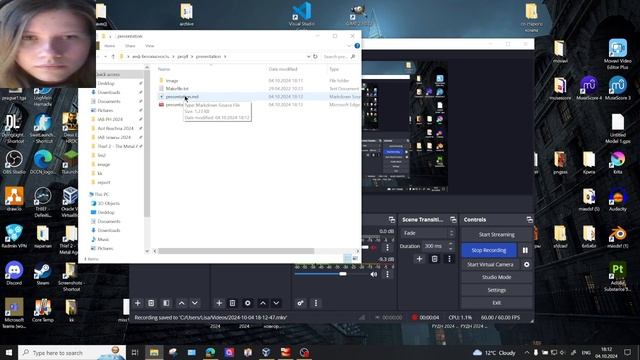
Task: Undock the Audio Mixer panel
Action: 392,220
